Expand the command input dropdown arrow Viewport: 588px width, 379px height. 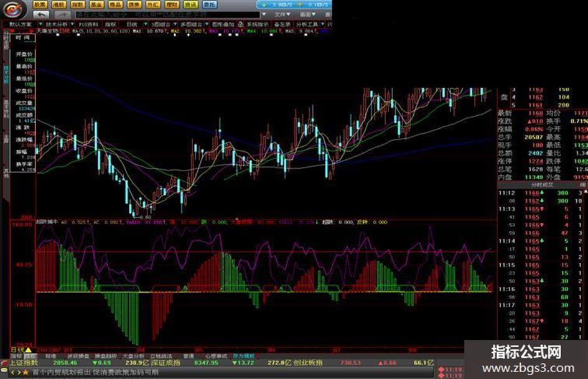tap(264, 14)
